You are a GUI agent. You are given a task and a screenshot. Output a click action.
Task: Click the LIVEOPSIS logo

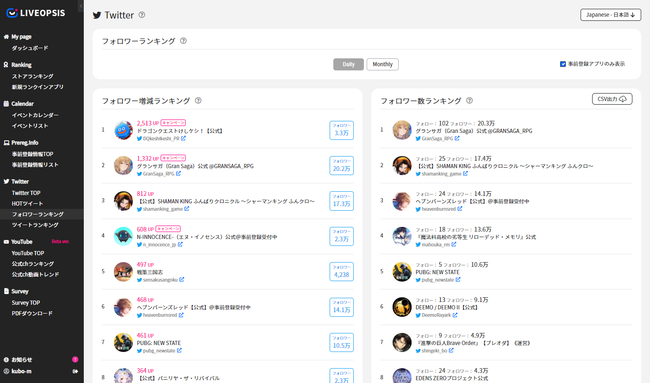36,13
